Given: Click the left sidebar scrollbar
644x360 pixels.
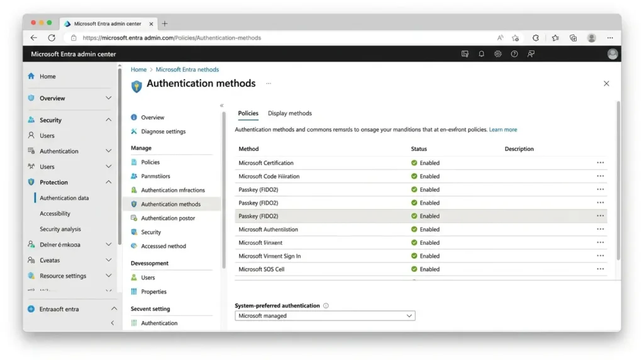Looking at the screenshot, I should pos(119,156).
